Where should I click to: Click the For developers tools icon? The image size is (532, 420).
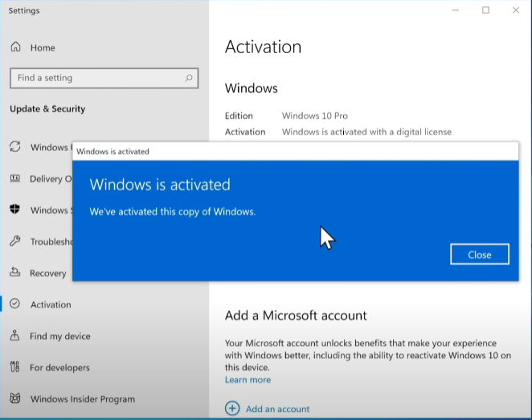pyautogui.click(x=14, y=366)
